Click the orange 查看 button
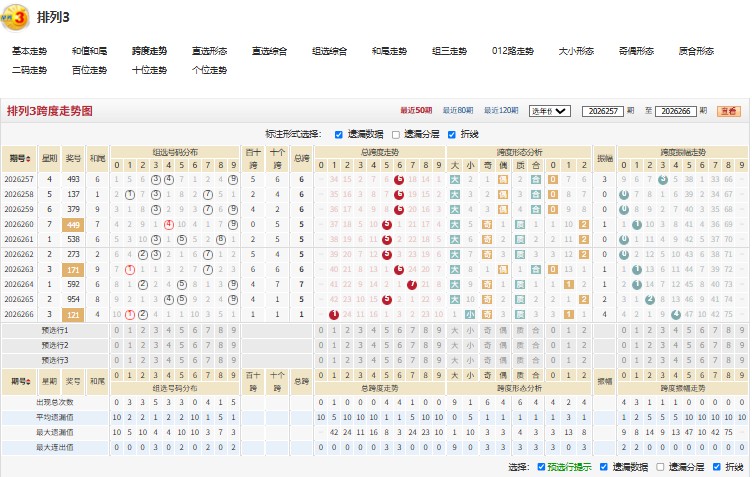Screen dimensions: 752x477 (x=729, y=111)
